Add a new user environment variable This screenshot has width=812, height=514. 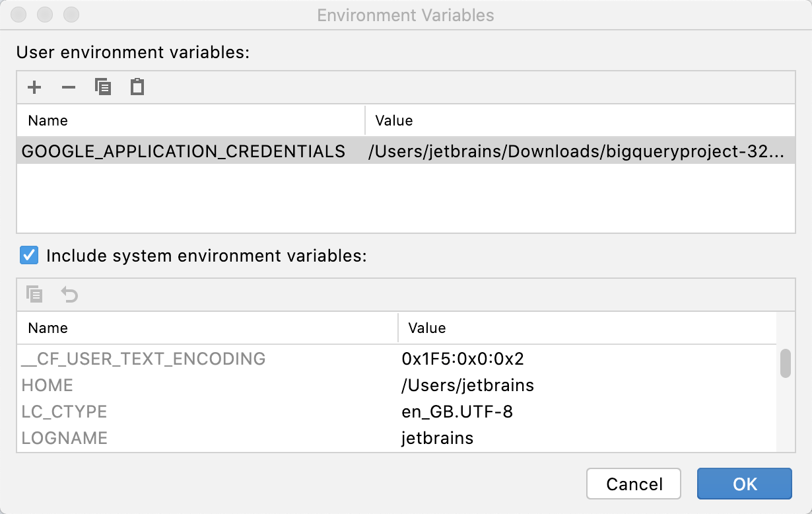tap(34, 87)
